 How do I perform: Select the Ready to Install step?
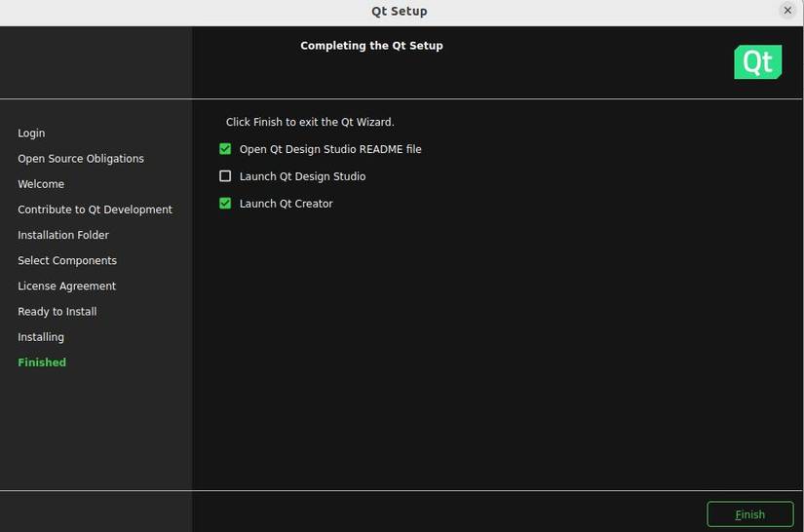[57, 312]
